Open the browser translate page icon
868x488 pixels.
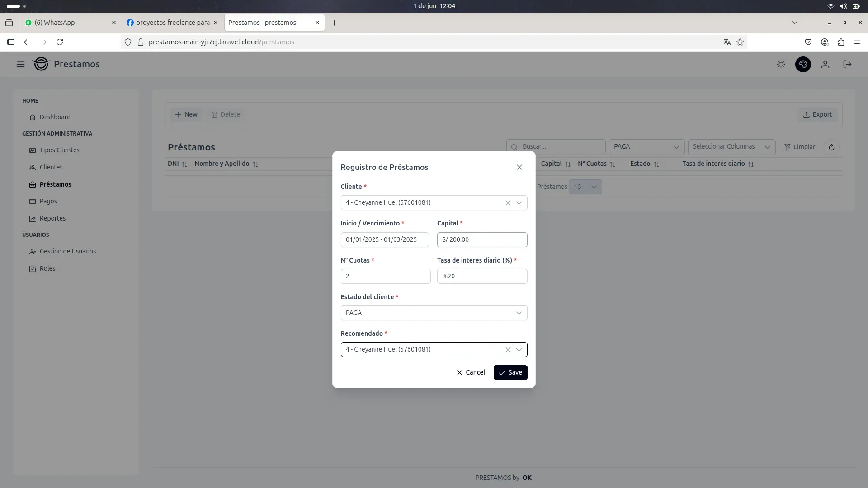coord(727,42)
